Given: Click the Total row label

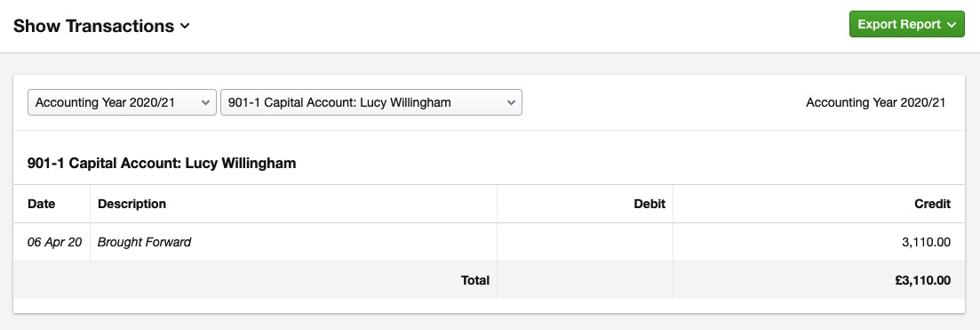Looking at the screenshot, I should coord(475,280).
